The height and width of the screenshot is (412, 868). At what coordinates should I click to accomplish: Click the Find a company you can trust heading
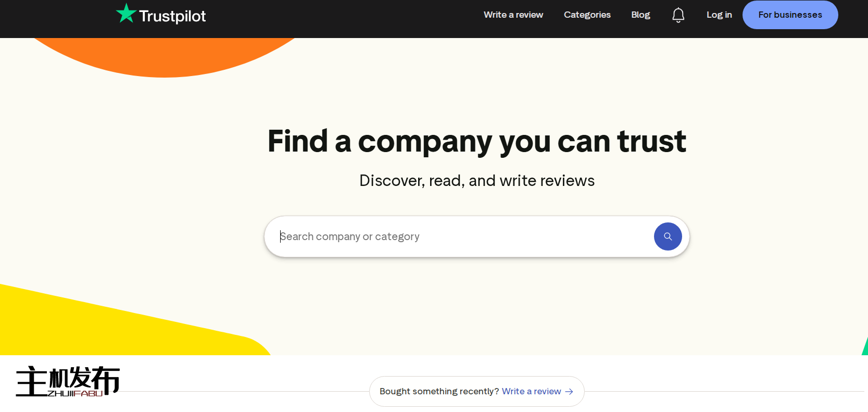point(476,141)
